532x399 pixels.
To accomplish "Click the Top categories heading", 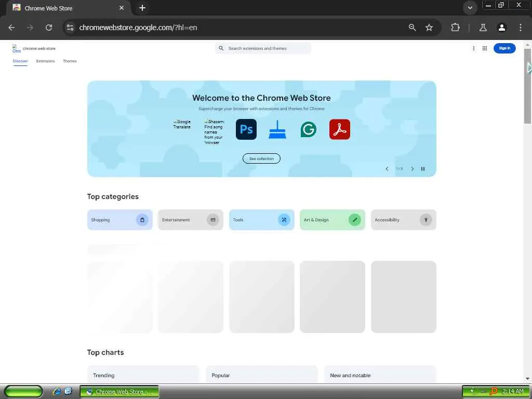I will (113, 196).
